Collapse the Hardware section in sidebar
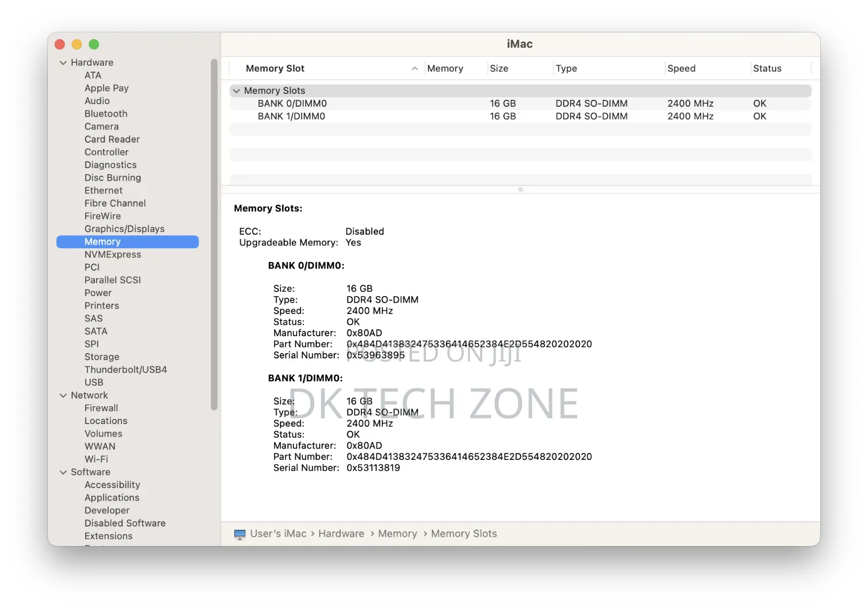 pos(63,63)
